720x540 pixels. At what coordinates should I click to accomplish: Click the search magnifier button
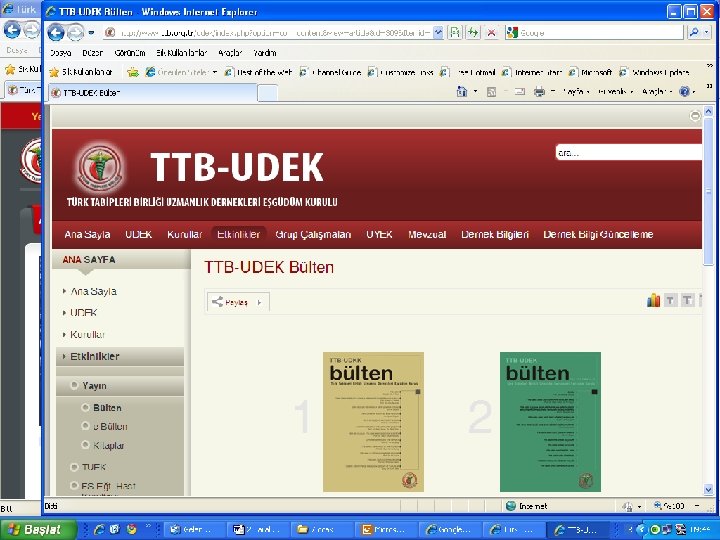pyautogui.click(x=694, y=33)
